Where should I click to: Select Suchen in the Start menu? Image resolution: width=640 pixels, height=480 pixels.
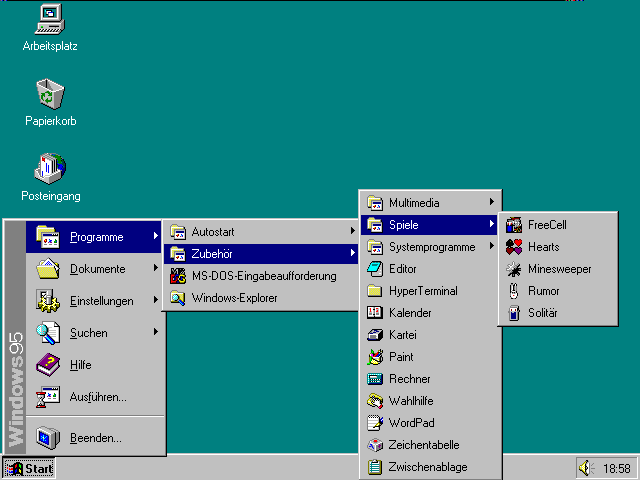(94, 333)
